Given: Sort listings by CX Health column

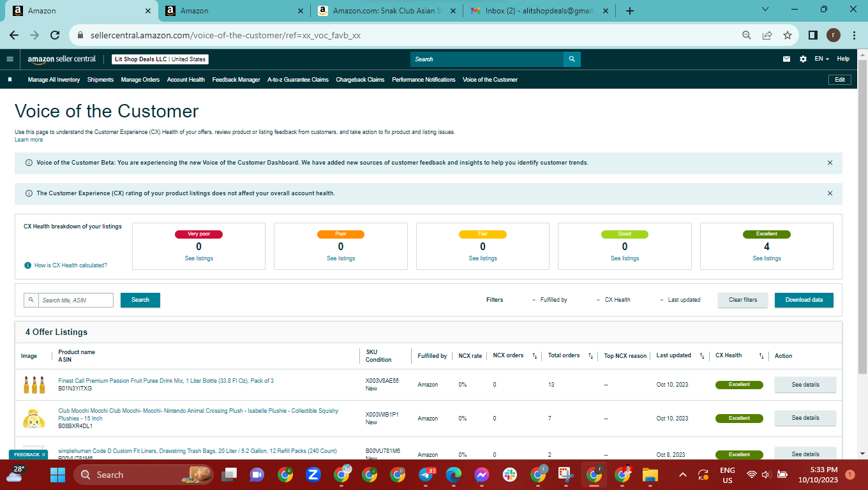Looking at the screenshot, I should click(761, 356).
